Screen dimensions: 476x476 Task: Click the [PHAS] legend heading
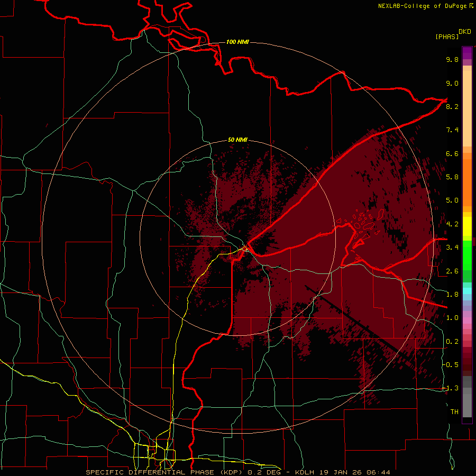click(x=447, y=36)
